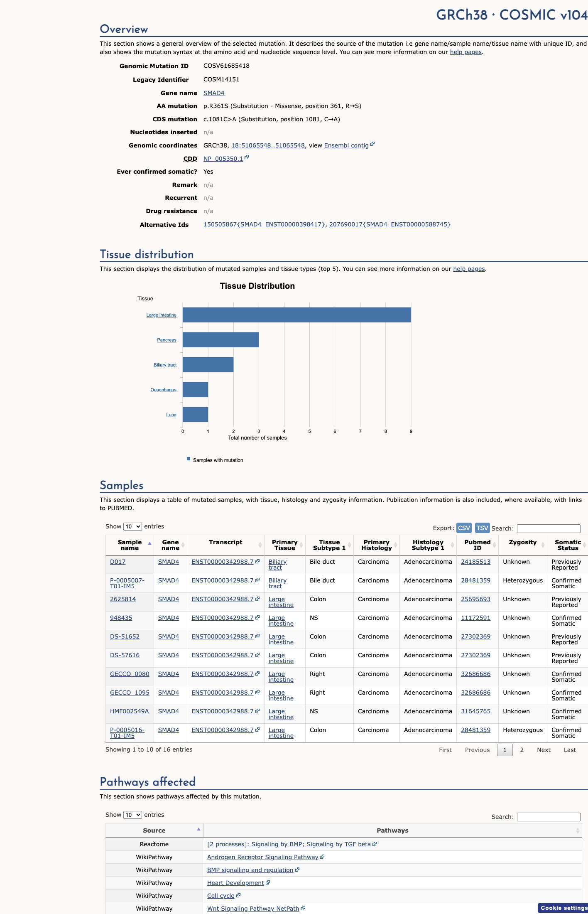Open the genomic coordinates 18:51065548..51065548 link
The height and width of the screenshot is (914, 588).
pyautogui.click(x=268, y=145)
